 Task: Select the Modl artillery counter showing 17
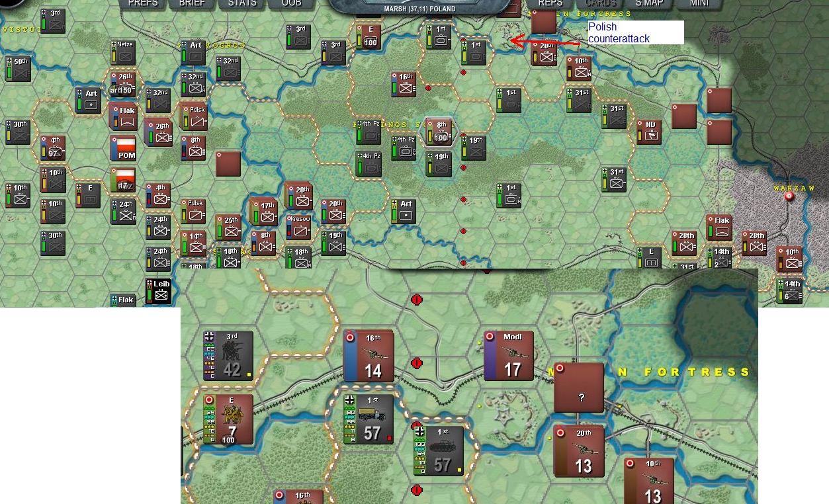pos(509,356)
